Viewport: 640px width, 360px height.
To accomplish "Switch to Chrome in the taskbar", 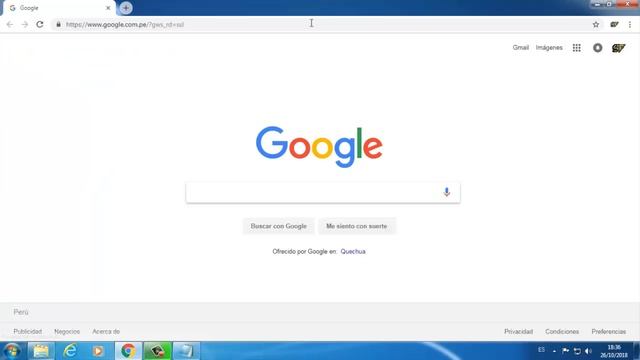I will pos(128,351).
